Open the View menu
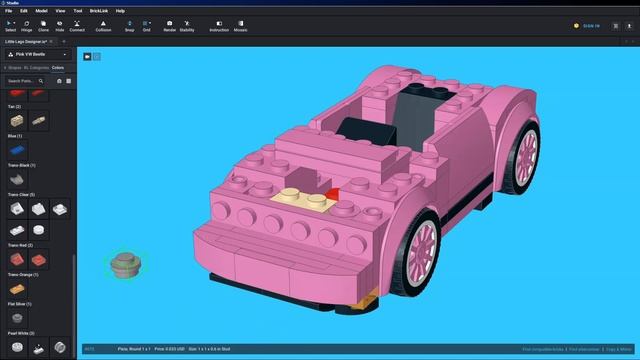 (60, 11)
